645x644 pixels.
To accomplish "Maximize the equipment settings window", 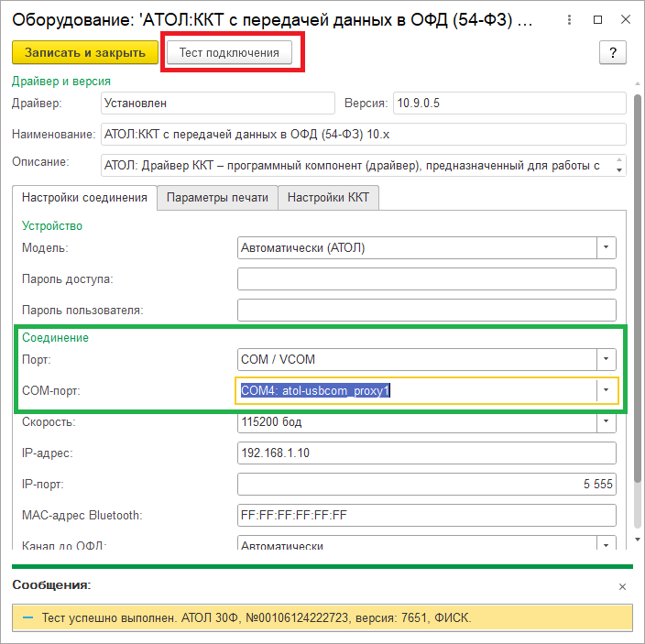I will 597,19.
